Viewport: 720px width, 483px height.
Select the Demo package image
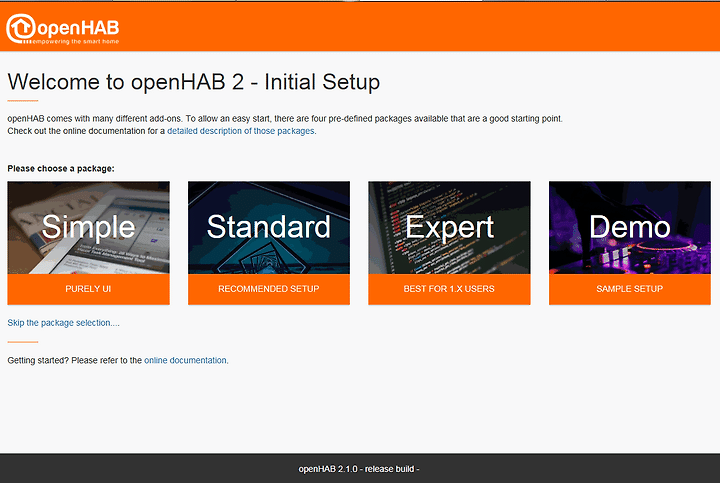tap(630, 228)
